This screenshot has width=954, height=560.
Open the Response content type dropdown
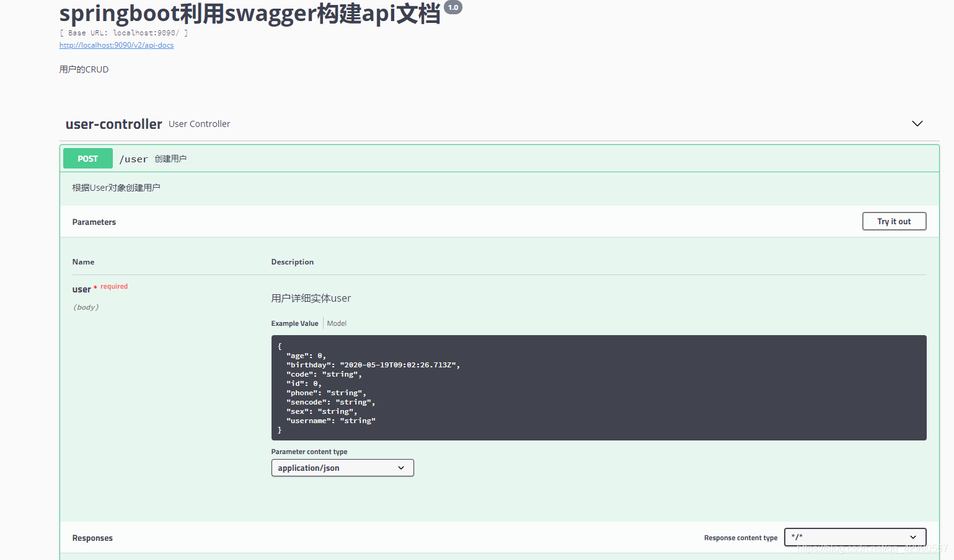[855, 537]
